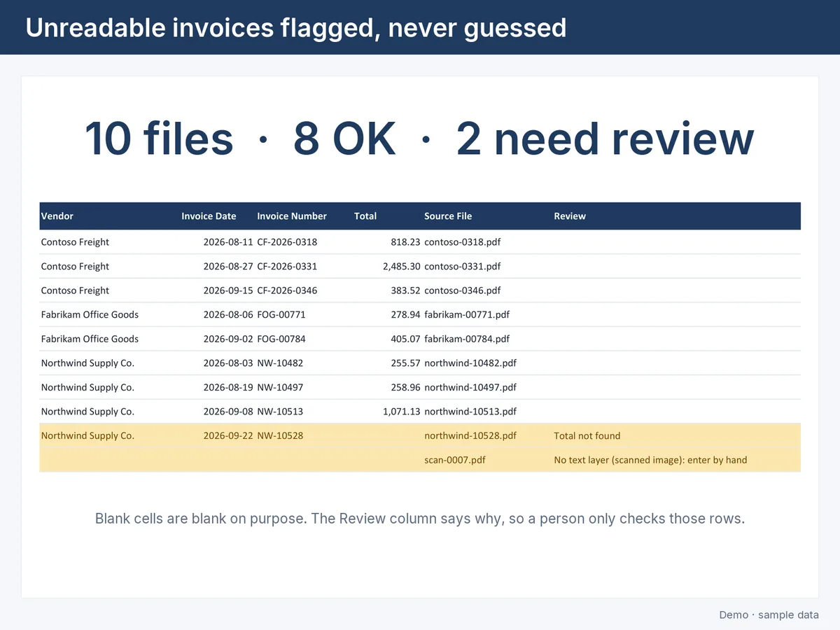Click invoice number FOG-00771
This screenshot has height=630, width=840.
[281, 315]
